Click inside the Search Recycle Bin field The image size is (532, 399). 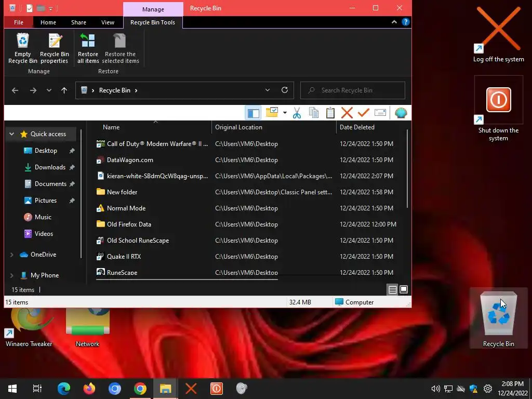coord(353,90)
